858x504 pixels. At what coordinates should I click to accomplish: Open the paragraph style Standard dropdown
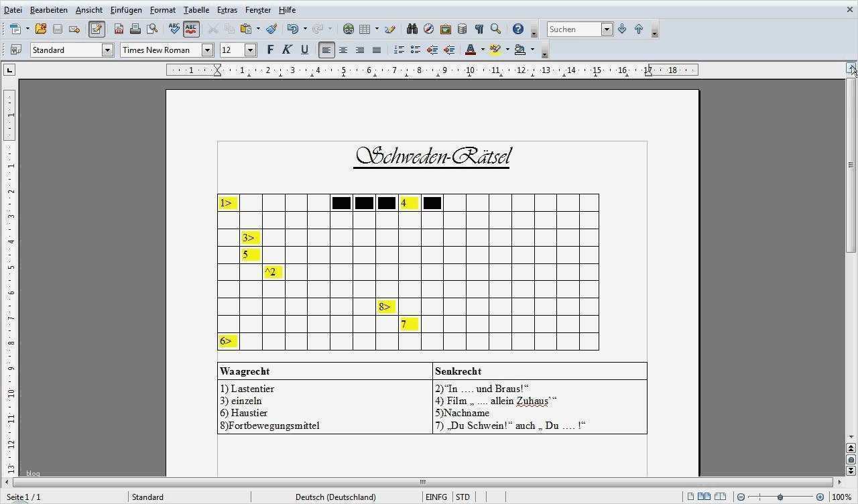pos(107,50)
